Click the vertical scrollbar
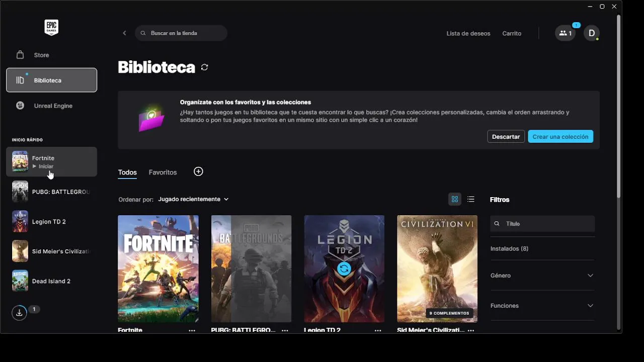Viewport: 644px width, 362px height. click(x=619, y=106)
